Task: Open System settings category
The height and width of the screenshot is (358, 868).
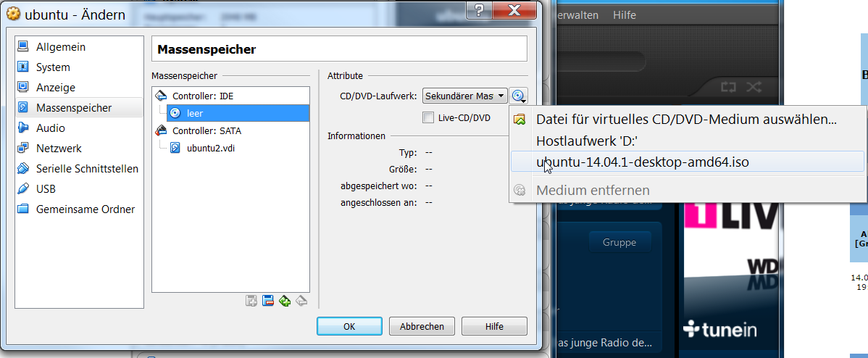Action: click(78, 67)
